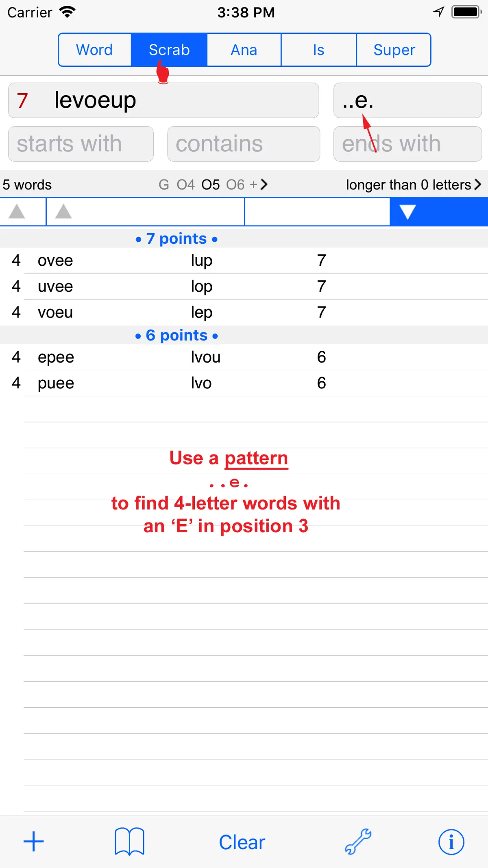The image size is (488, 868).
Task: Select the word ovee in results
Action: coord(55,260)
